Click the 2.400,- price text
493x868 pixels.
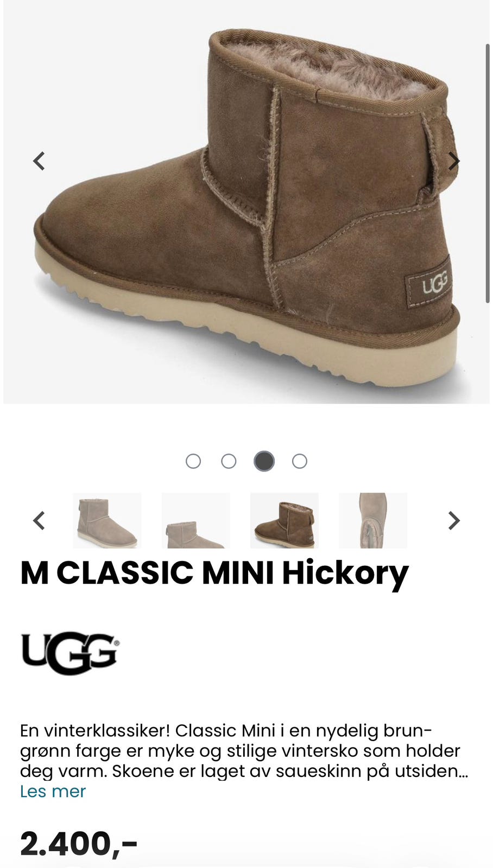[x=79, y=844]
